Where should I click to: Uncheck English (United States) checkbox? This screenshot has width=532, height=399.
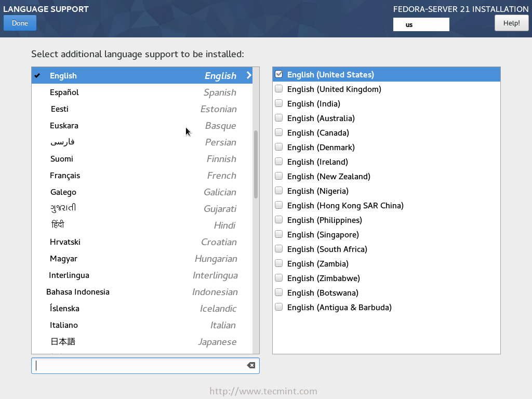(279, 74)
